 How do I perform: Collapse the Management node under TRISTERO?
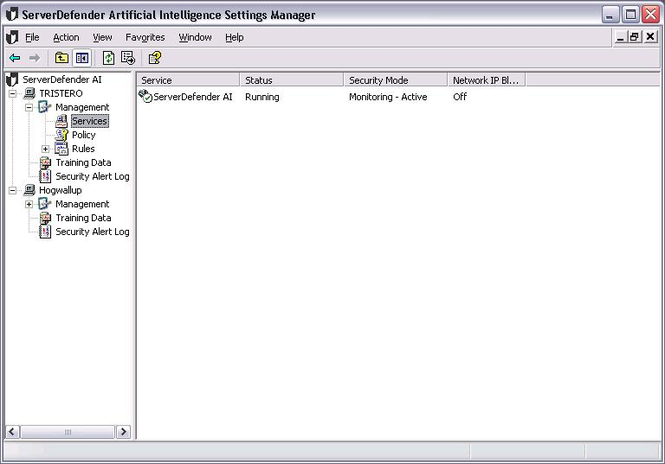(x=29, y=107)
